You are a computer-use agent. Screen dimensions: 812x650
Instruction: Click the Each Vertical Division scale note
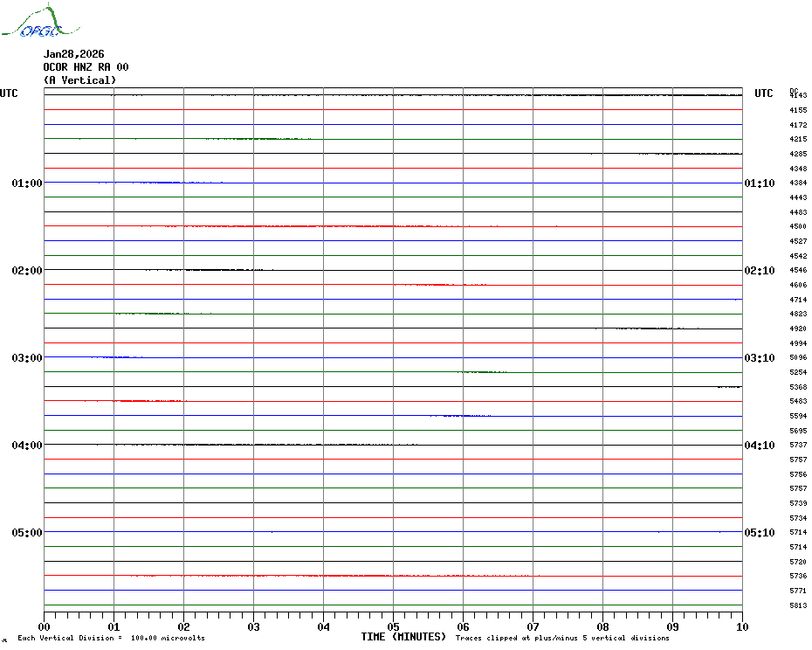[111, 638]
